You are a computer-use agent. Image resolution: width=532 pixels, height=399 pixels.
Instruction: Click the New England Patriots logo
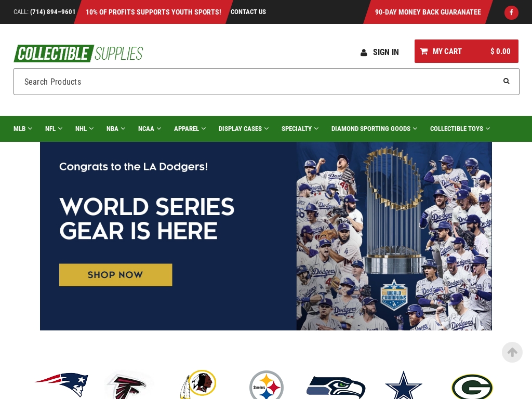(62, 385)
